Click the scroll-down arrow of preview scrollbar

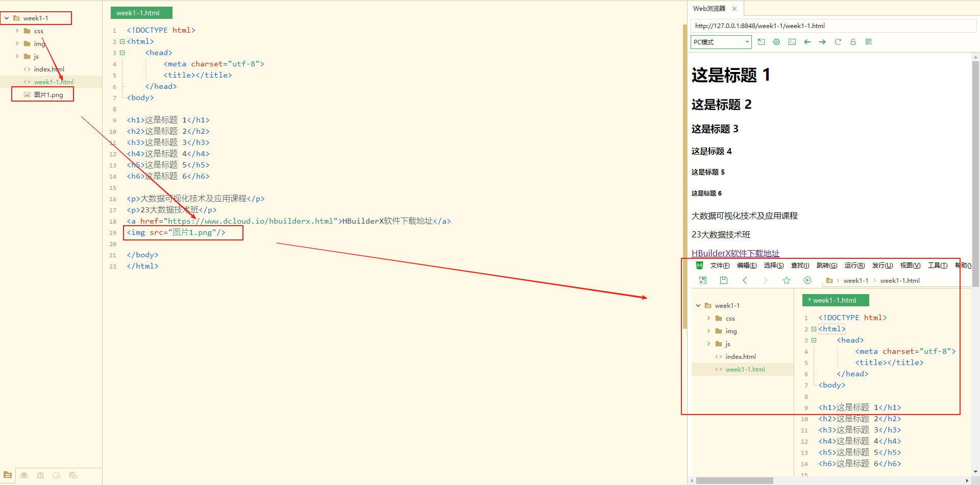pyautogui.click(x=975, y=472)
